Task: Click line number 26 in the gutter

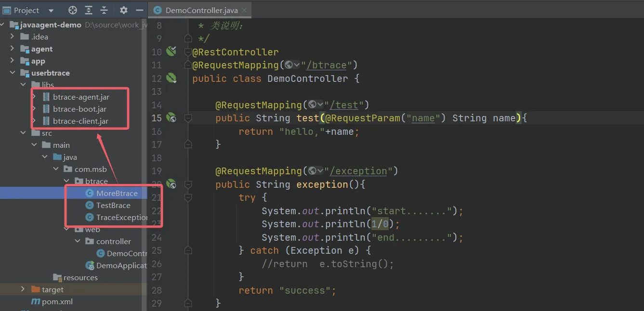Action: coord(157,264)
